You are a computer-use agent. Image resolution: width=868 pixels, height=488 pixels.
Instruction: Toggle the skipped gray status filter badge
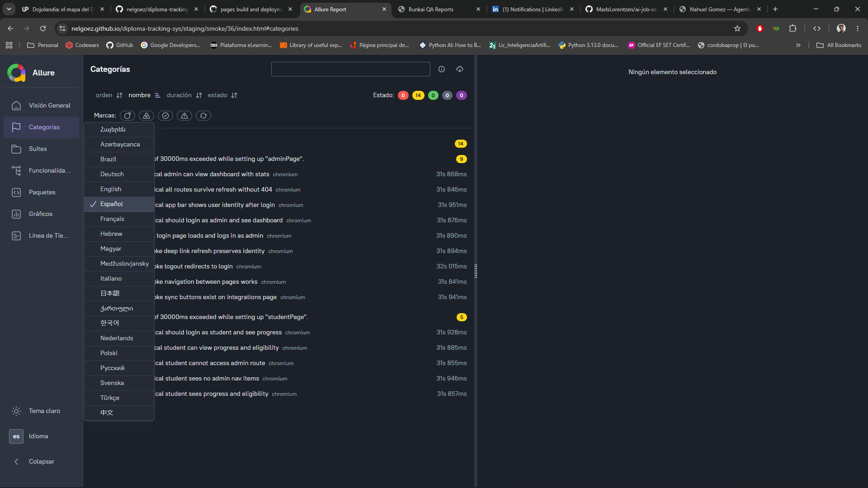pos(447,95)
